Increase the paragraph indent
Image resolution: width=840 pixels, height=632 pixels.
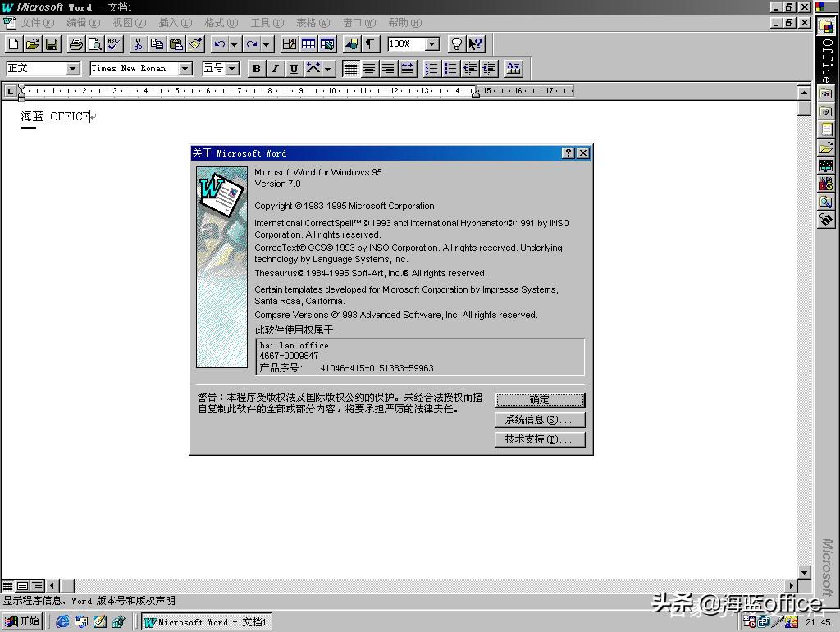pos(489,69)
